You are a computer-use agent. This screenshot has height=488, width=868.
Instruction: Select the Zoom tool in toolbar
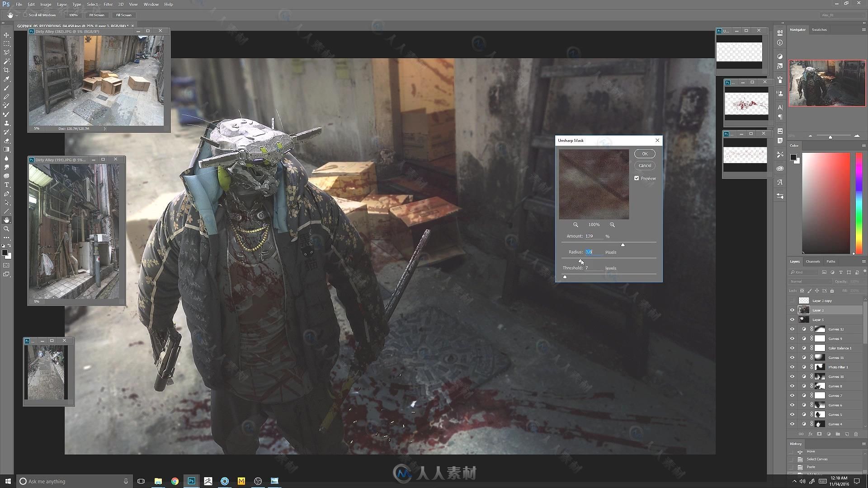pyautogui.click(x=6, y=229)
